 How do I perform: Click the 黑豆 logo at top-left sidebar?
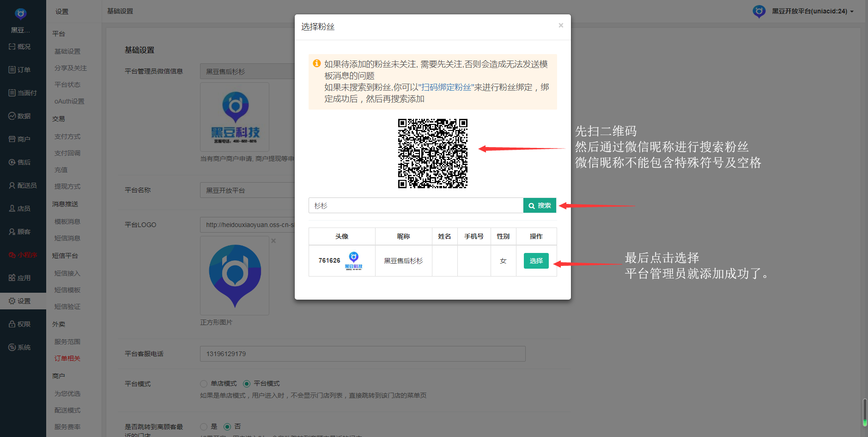[20, 14]
